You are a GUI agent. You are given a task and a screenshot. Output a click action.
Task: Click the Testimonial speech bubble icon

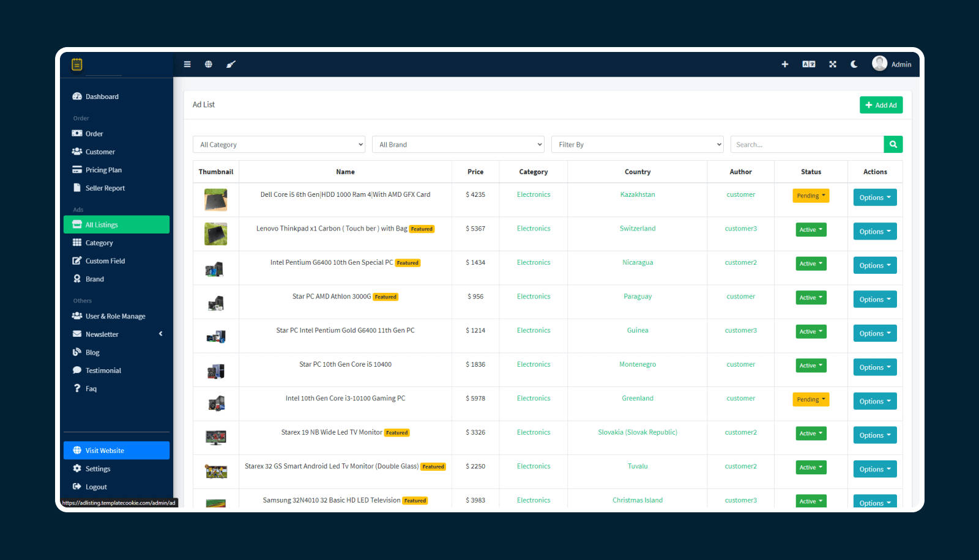[x=77, y=370]
